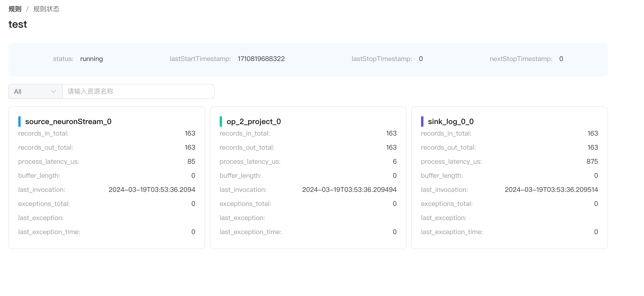
Task: Click the purple color bar beside sink_log_0_0
Action: coord(422,121)
